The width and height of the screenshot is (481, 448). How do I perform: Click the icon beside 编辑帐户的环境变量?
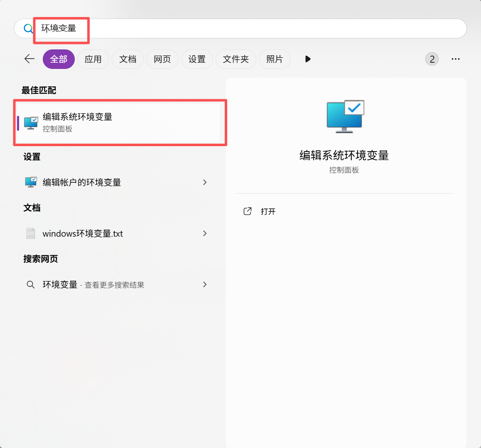(31, 182)
